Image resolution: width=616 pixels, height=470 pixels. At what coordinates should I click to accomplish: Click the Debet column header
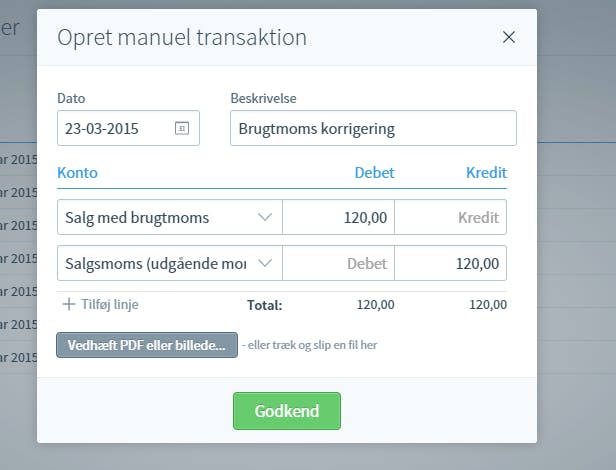(x=374, y=173)
